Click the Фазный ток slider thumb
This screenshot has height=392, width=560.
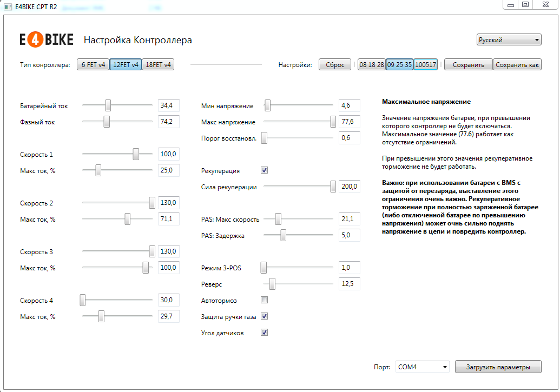[x=107, y=121]
